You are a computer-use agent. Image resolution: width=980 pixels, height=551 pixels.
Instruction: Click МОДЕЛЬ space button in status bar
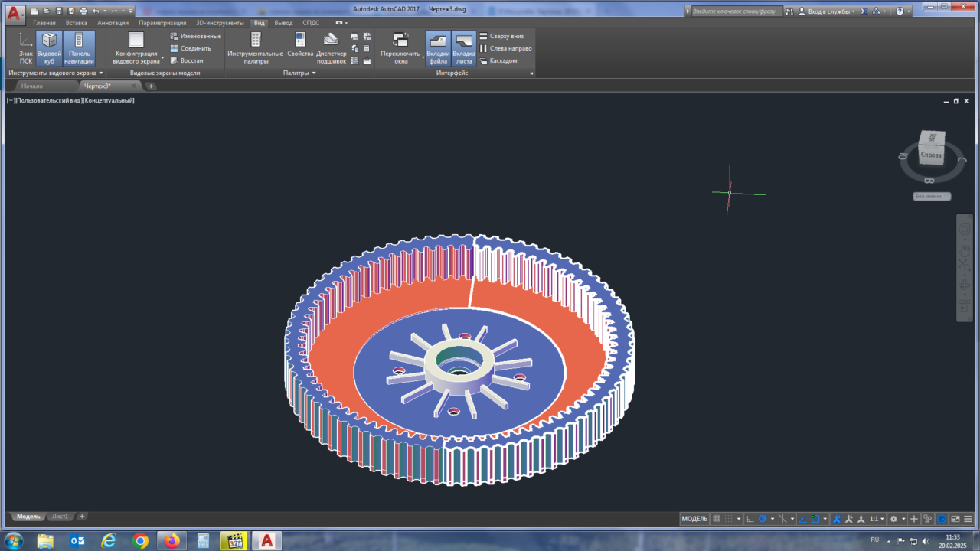coord(694,519)
